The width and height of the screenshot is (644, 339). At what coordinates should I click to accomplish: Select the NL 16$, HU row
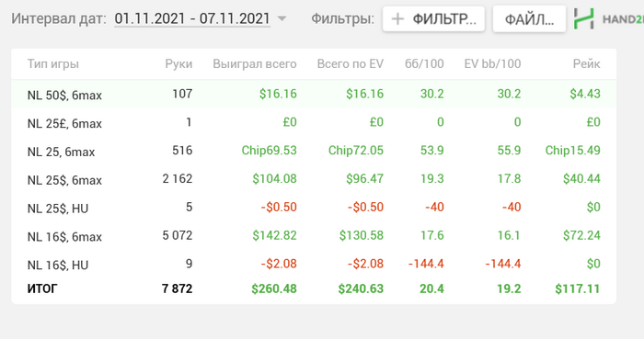tap(314, 264)
